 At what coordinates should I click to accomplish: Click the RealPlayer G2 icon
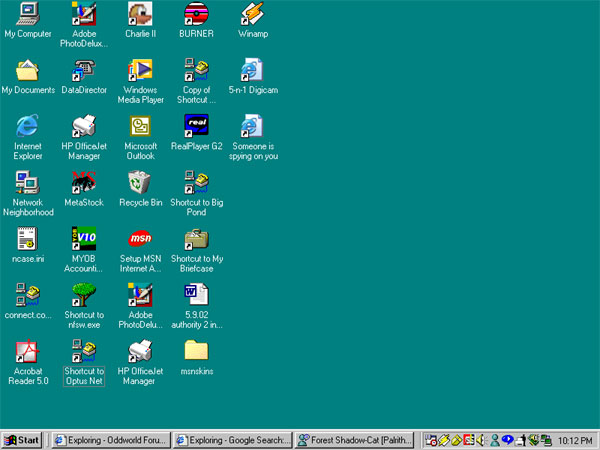(196, 126)
